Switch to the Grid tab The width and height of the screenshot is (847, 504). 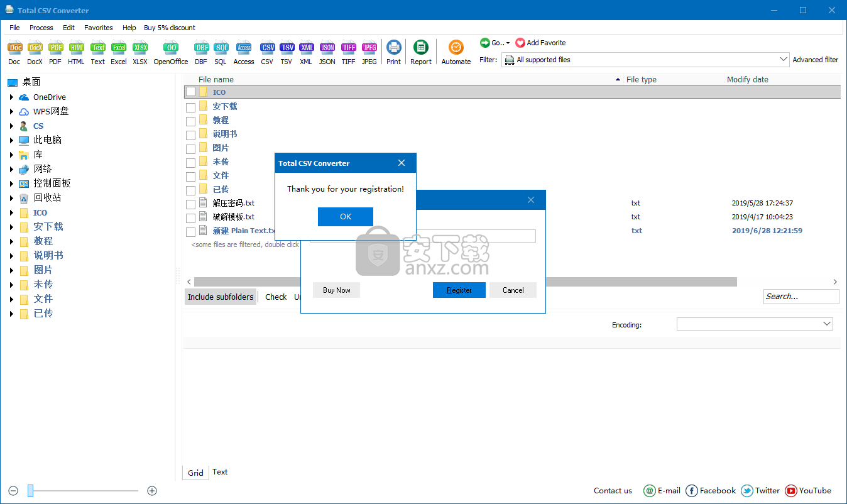195,473
